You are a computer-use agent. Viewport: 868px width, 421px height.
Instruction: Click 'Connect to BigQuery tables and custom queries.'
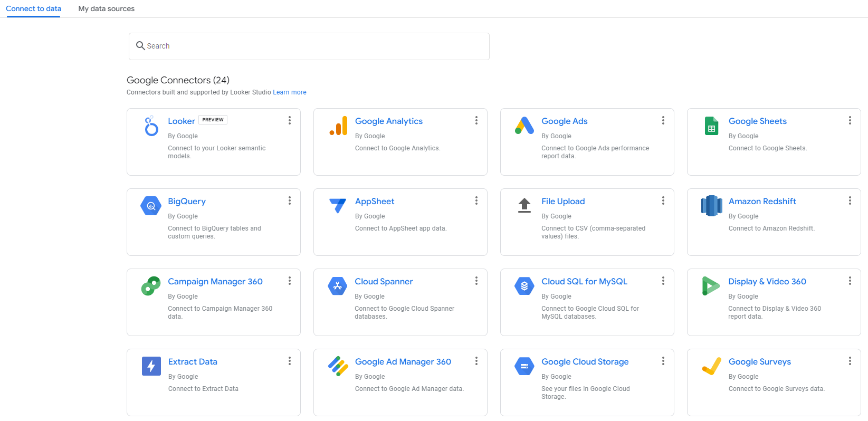click(x=214, y=233)
